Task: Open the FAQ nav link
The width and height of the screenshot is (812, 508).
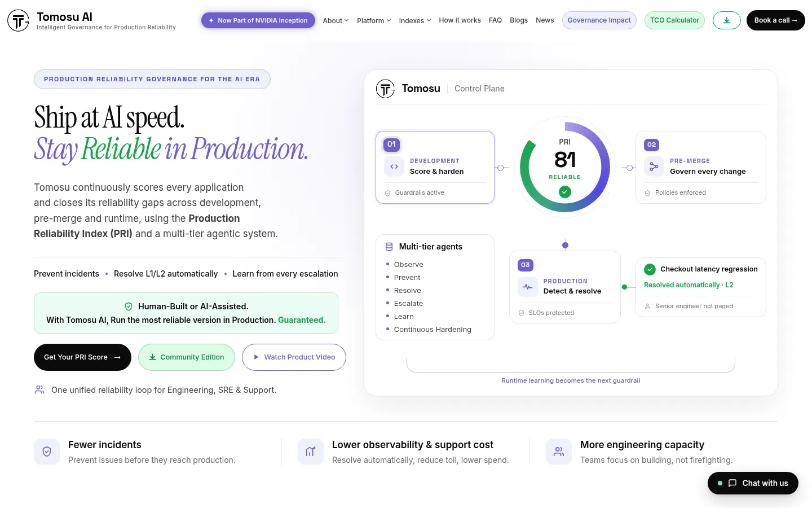Action: pos(496,20)
